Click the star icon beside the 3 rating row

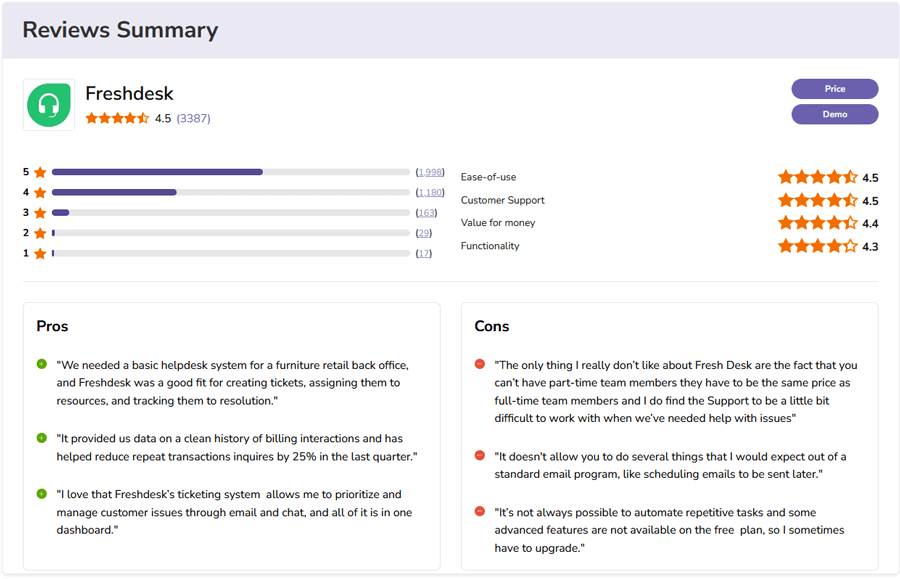(x=40, y=213)
